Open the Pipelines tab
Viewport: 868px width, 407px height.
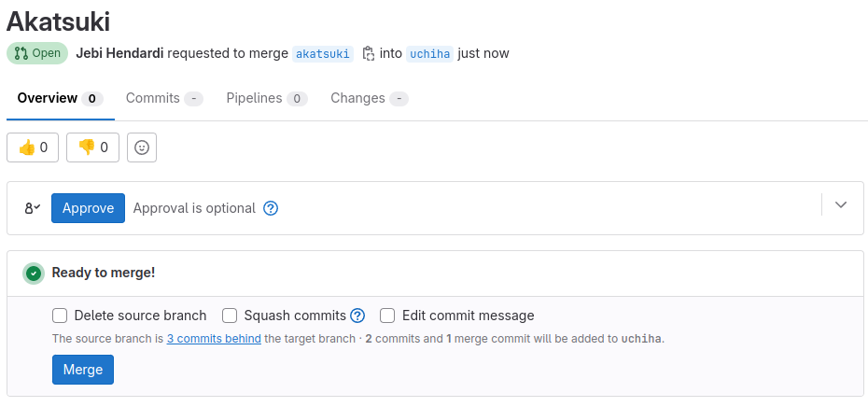[x=266, y=98]
